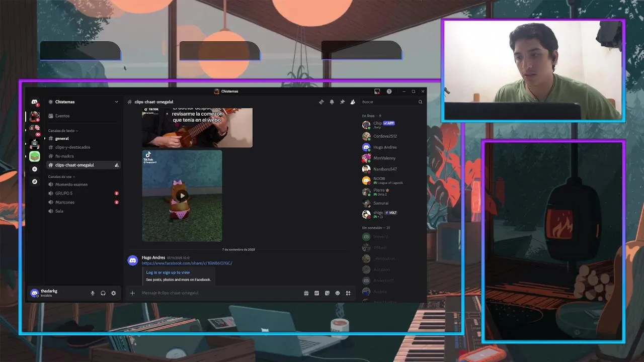The image size is (644, 362).
Task: Collapse the Canales de texto category
Action: point(63,131)
